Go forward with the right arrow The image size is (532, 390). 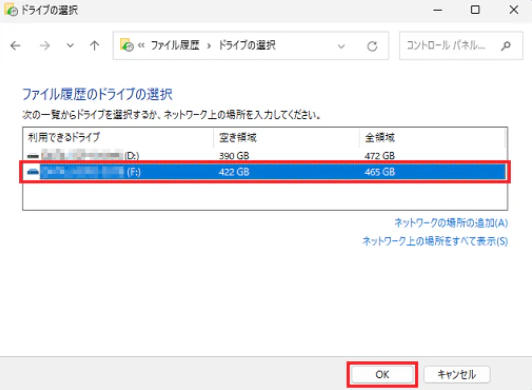[45, 45]
